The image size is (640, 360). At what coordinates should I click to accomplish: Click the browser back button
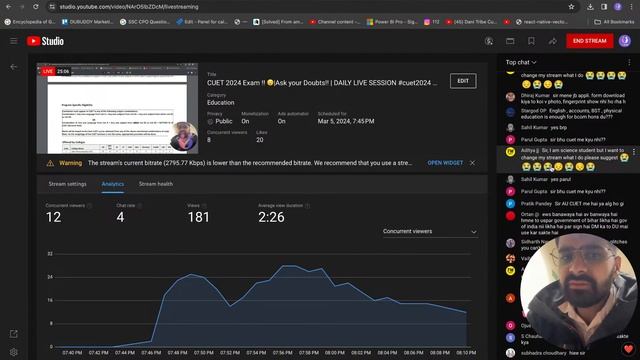click(9, 7)
